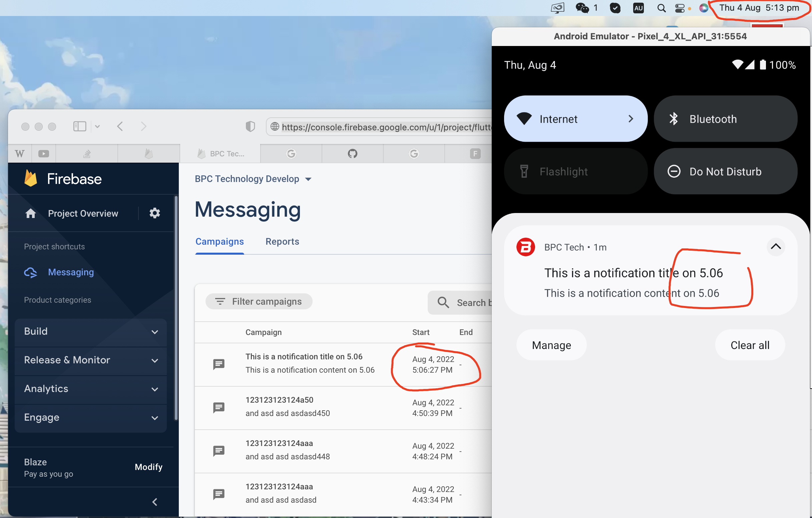This screenshot has height=518, width=812.
Task: Click the screen mirroring icon in menu bar
Action: pyautogui.click(x=557, y=8)
